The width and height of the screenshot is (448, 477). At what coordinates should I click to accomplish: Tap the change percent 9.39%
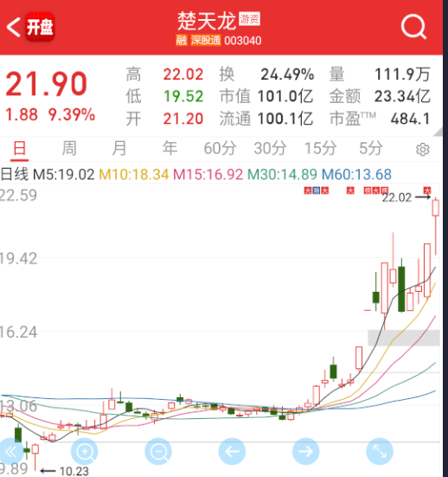pos(72,114)
